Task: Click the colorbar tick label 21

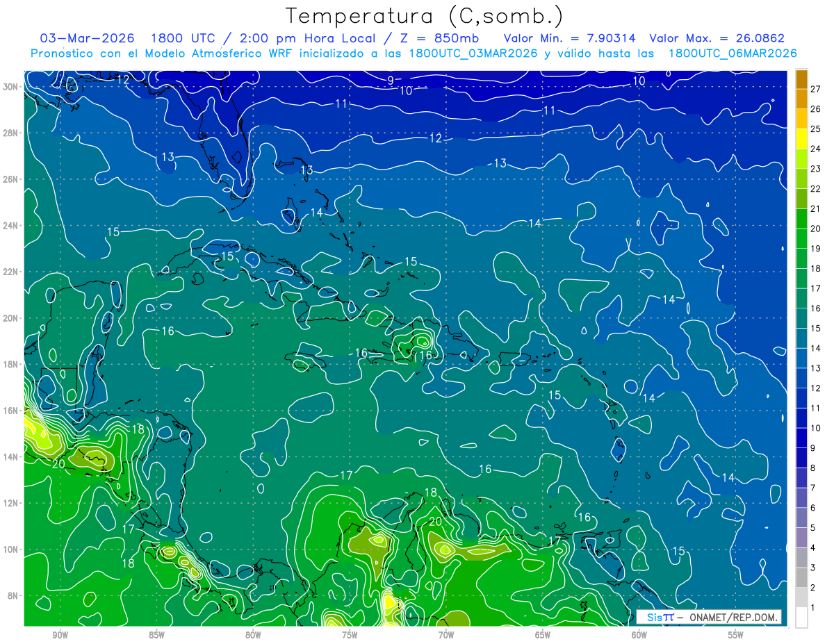Action: (x=816, y=208)
